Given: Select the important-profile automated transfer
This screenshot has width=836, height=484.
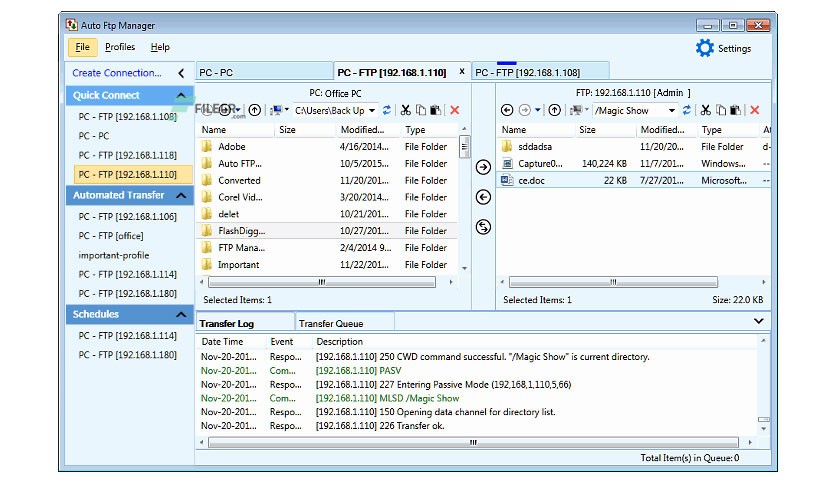Looking at the screenshot, I should pyautogui.click(x=114, y=255).
